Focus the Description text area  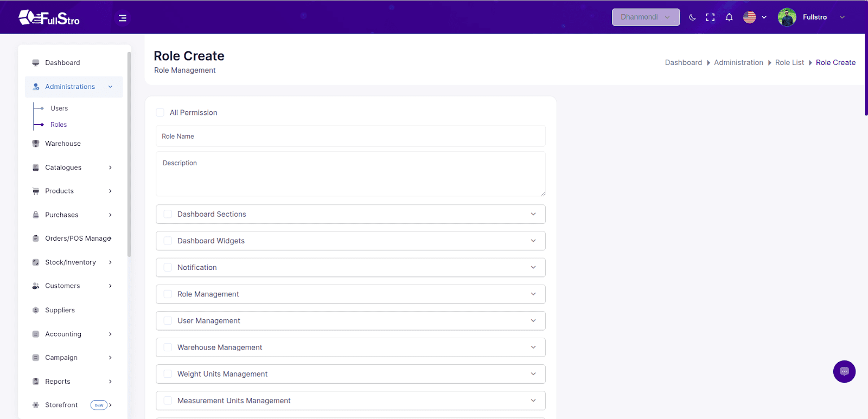(x=350, y=174)
